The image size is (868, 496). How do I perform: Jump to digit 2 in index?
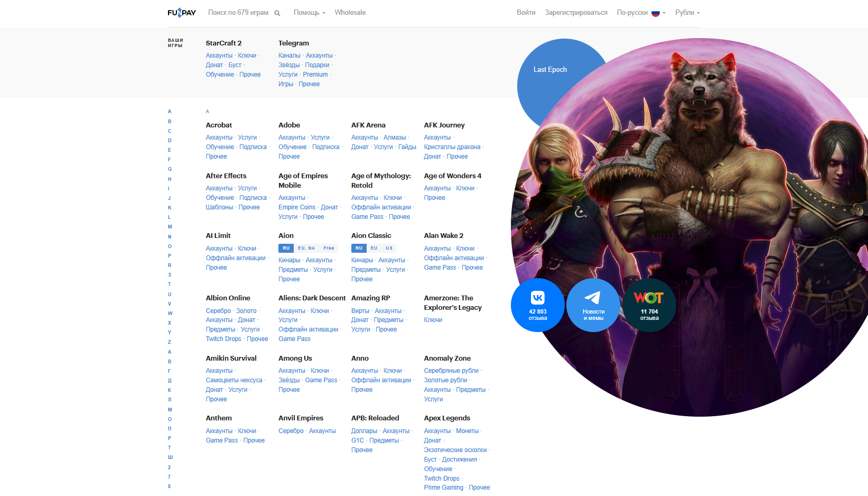170,467
